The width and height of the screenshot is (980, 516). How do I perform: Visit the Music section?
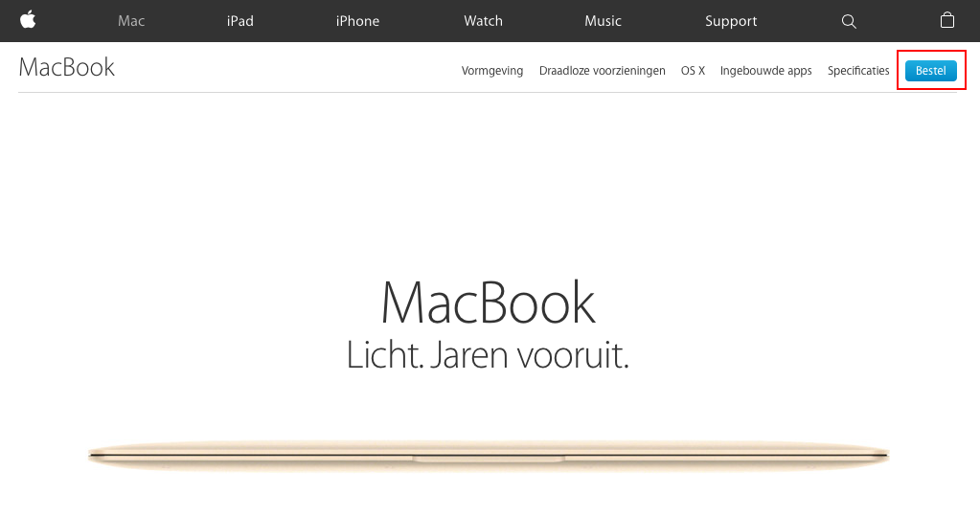point(603,21)
